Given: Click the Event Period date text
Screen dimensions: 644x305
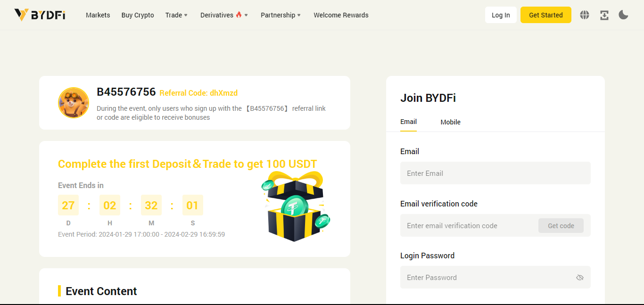Looking at the screenshot, I should 141,234.
